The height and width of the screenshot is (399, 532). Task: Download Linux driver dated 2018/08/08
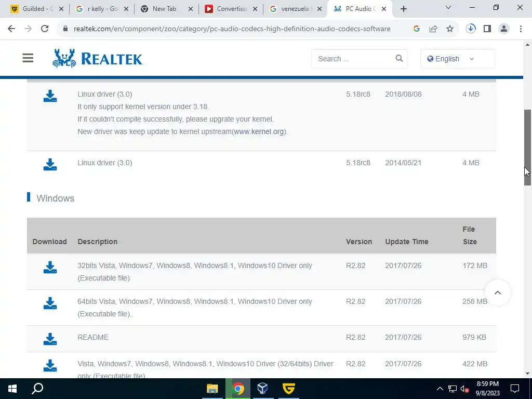point(50,96)
